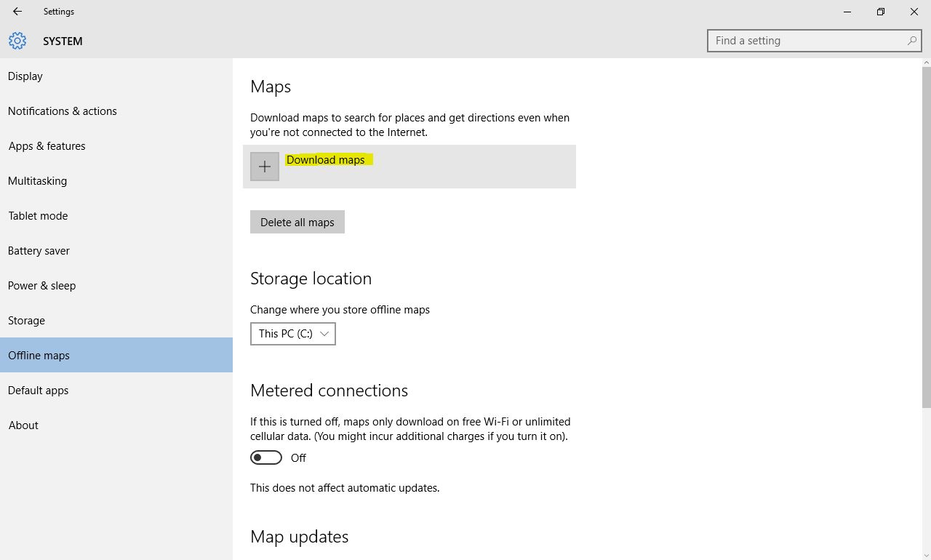The image size is (931, 560).
Task: Turn on downloads over metered connections
Action: [x=265, y=457]
